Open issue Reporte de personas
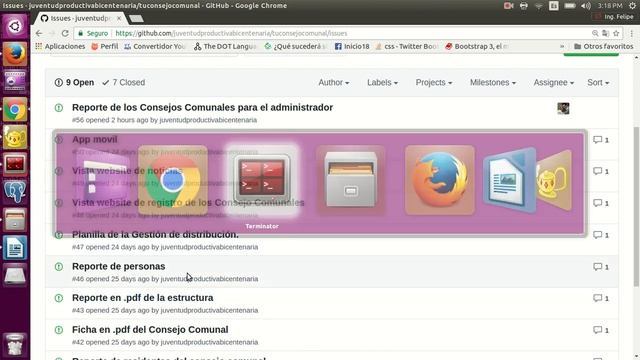This screenshot has height=360, width=640. pos(119,266)
